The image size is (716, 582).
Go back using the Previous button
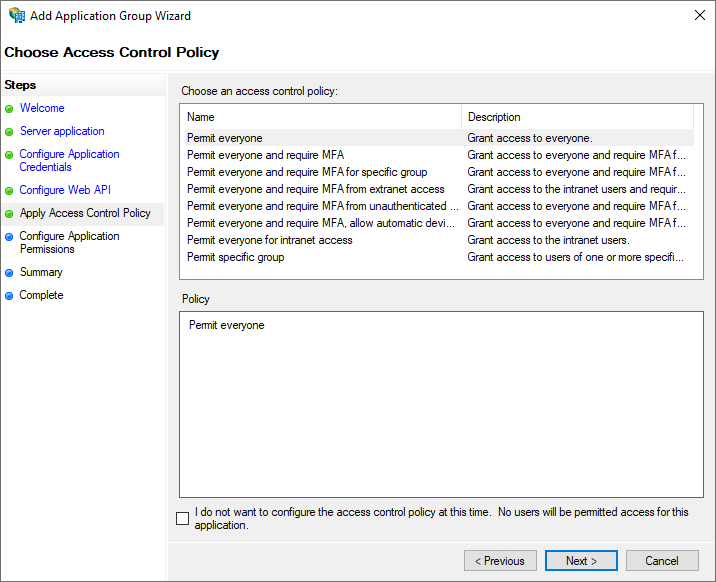coord(500,561)
